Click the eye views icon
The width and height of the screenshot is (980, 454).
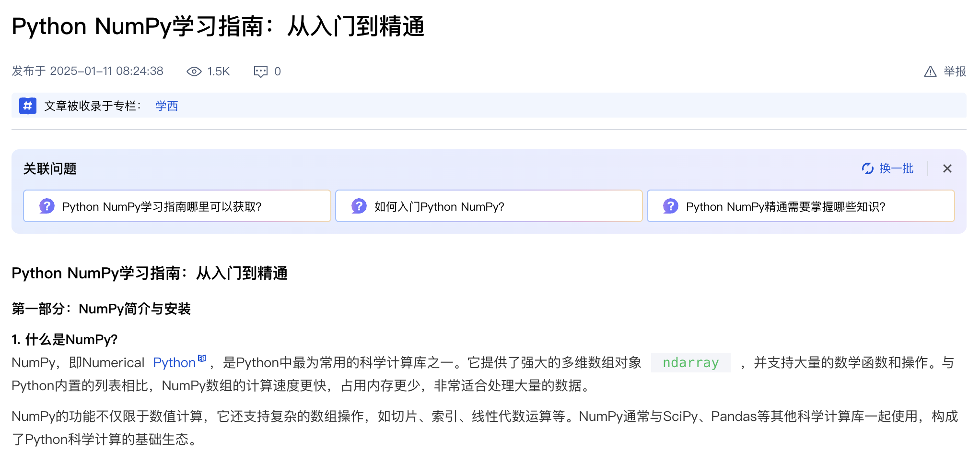click(x=194, y=72)
